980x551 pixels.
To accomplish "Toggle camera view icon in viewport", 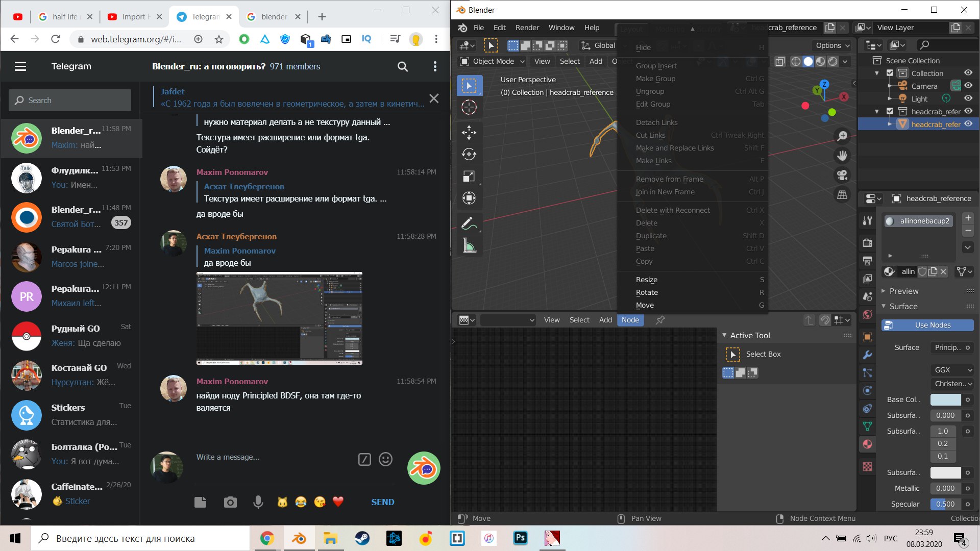I will pos(842,175).
